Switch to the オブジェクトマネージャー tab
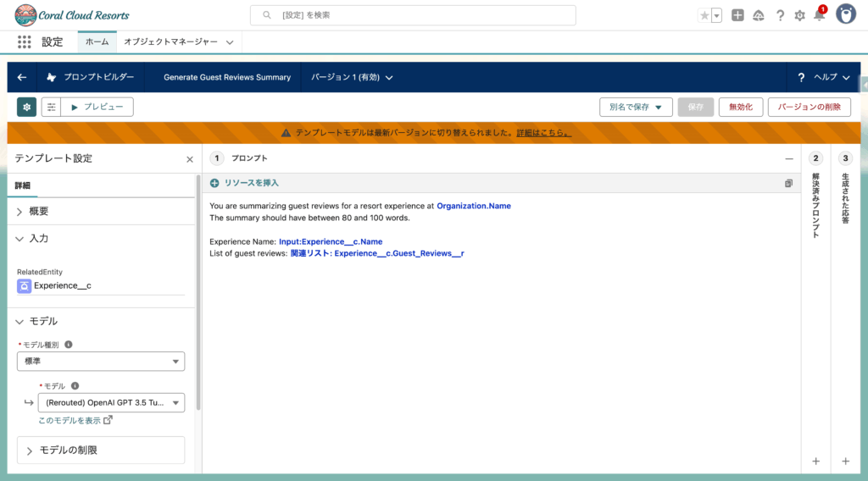The image size is (868, 481). pos(170,41)
